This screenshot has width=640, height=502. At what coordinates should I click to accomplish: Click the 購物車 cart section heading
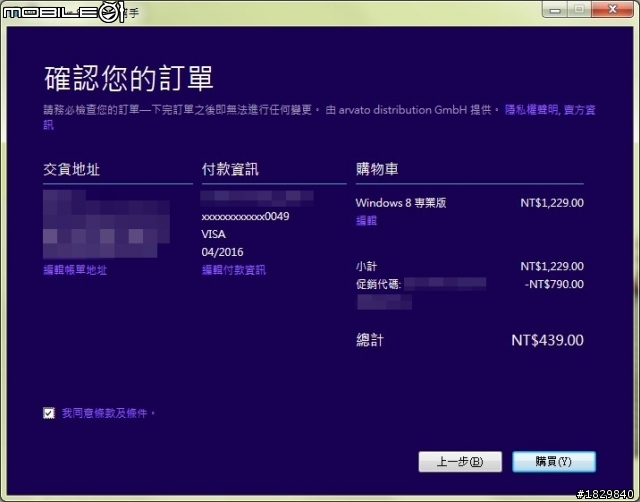coord(377,169)
